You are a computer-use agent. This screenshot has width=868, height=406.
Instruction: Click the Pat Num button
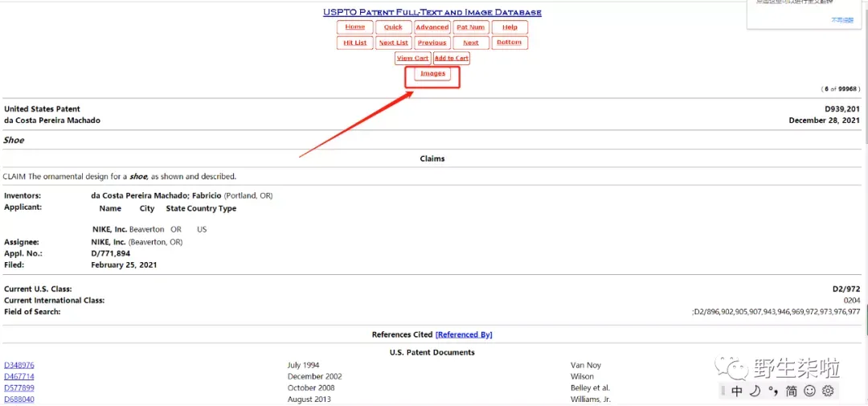click(x=470, y=27)
